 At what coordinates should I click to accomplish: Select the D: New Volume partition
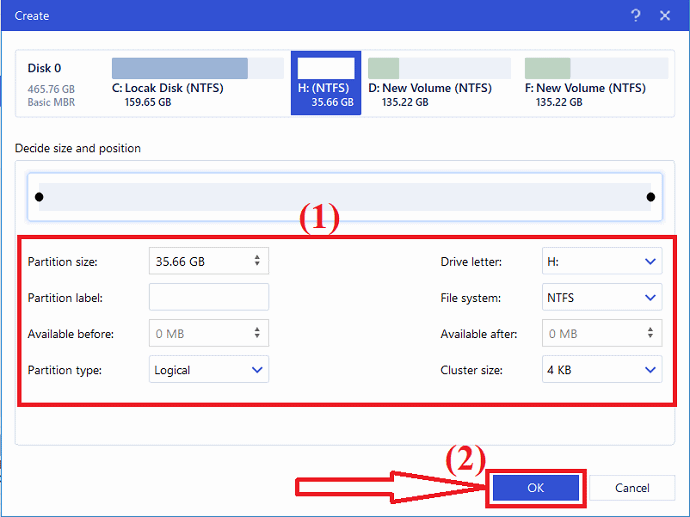pos(439,83)
